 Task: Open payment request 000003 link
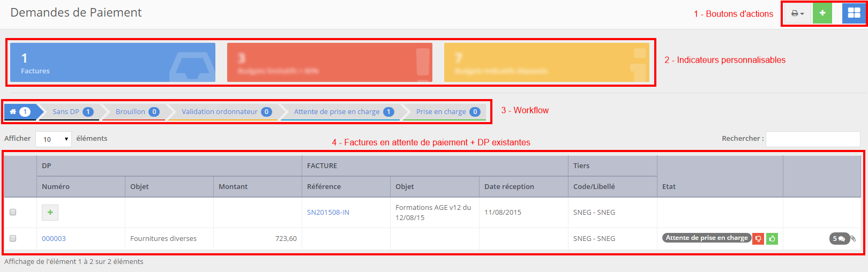(x=54, y=239)
